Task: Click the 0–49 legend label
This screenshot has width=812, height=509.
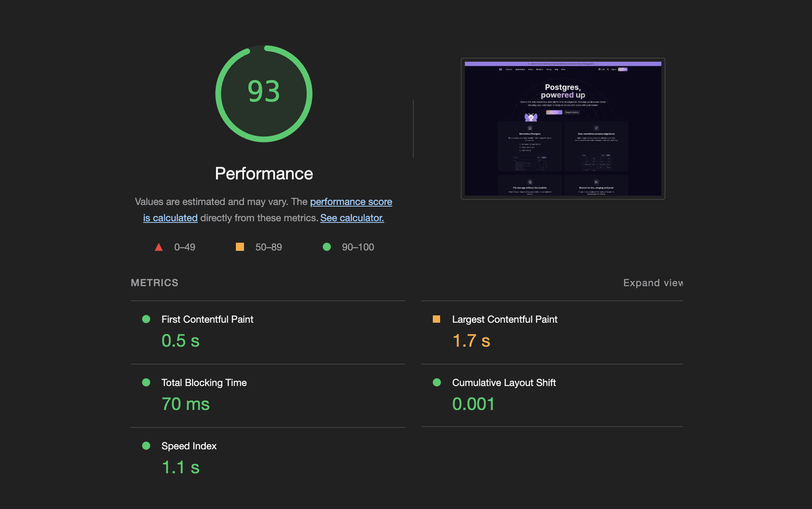Action: tap(184, 247)
